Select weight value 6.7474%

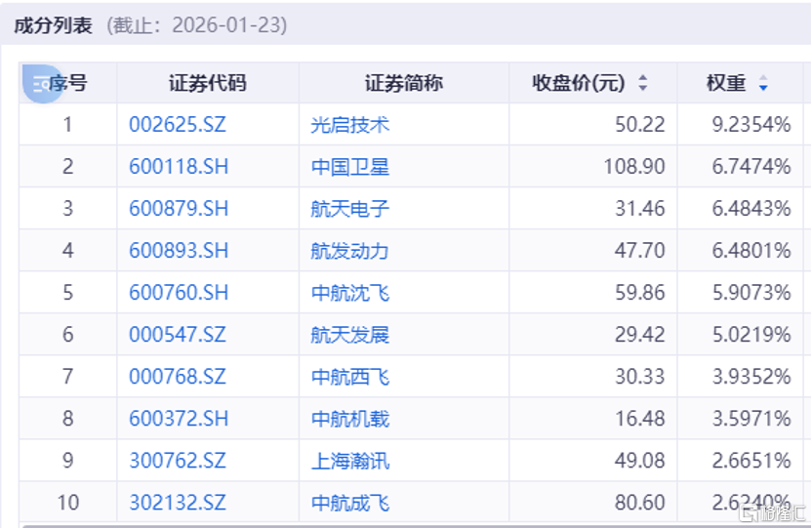pos(751,167)
